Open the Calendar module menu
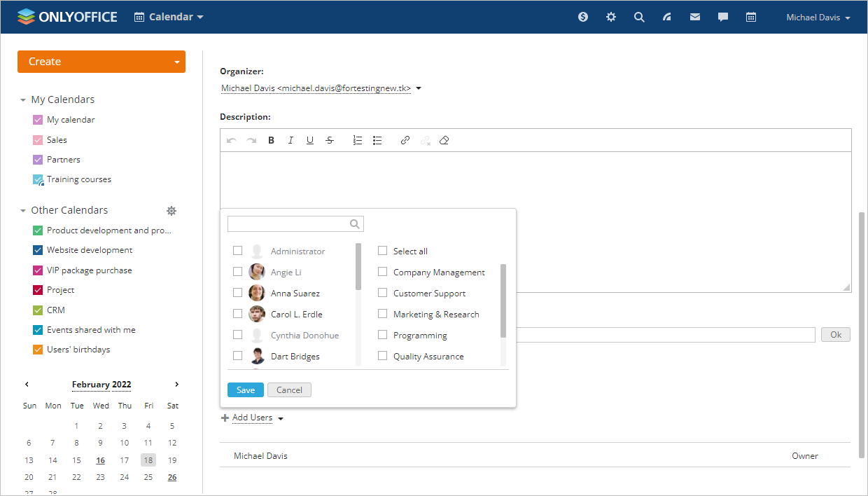The image size is (868, 496). pyautogui.click(x=169, y=17)
